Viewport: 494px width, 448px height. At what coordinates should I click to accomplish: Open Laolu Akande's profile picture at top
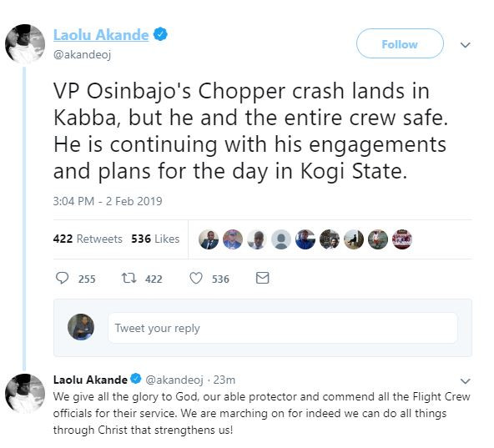point(25,44)
